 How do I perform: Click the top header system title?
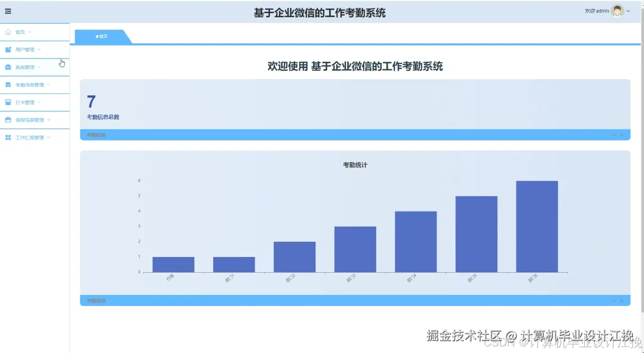[319, 13]
